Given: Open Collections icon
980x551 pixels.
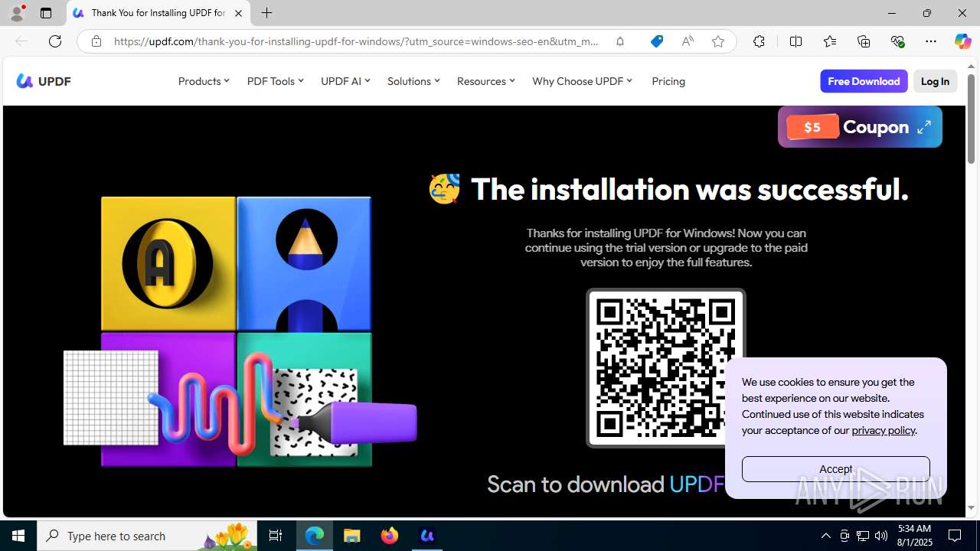Looking at the screenshot, I should click(864, 41).
